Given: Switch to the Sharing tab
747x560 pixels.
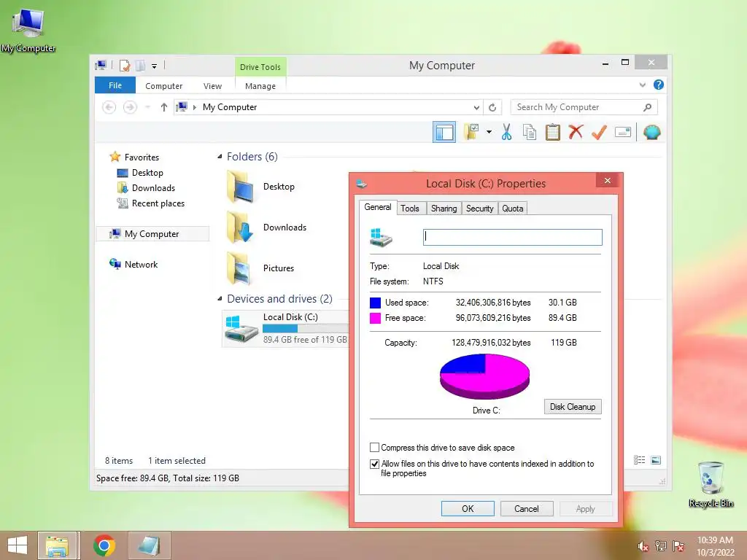Looking at the screenshot, I should coord(444,208).
